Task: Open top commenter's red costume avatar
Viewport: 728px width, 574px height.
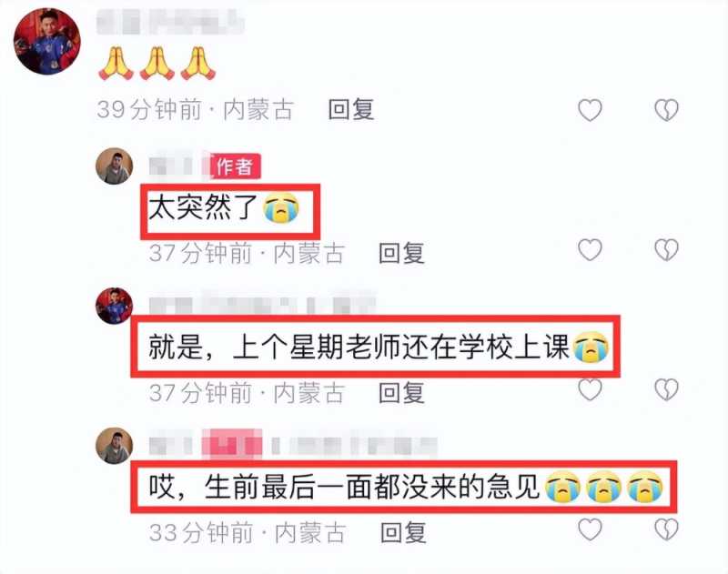Action: pos(47,41)
